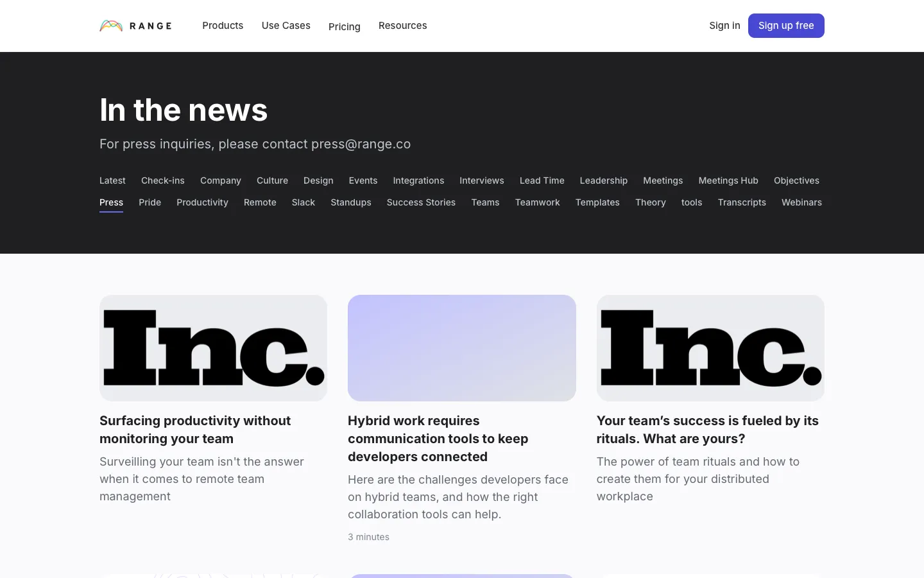
Task: Select the Integrations category tab
Action: click(x=418, y=180)
